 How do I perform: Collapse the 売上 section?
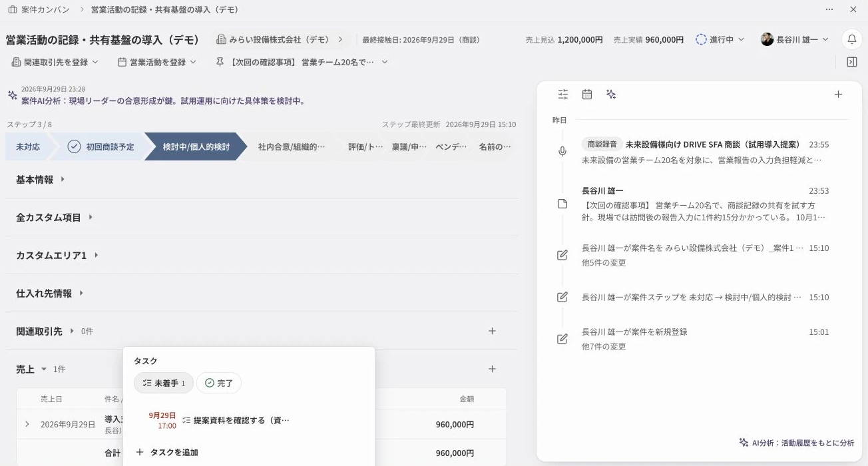pos(32,369)
